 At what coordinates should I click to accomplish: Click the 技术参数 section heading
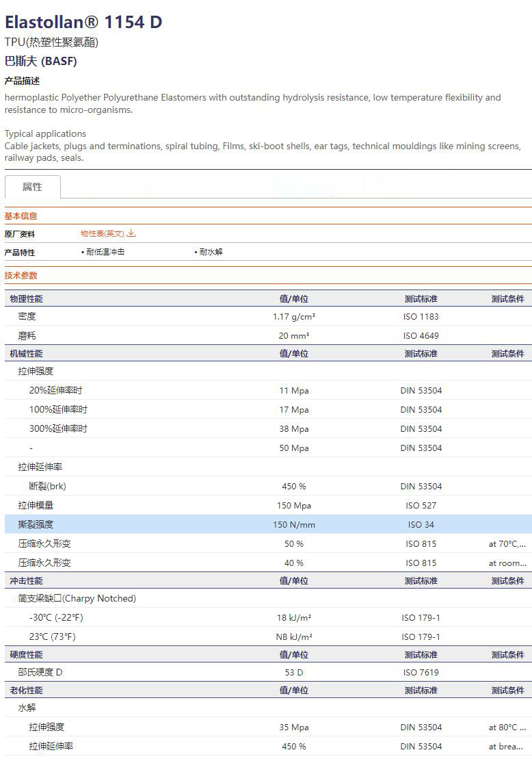[21, 276]
